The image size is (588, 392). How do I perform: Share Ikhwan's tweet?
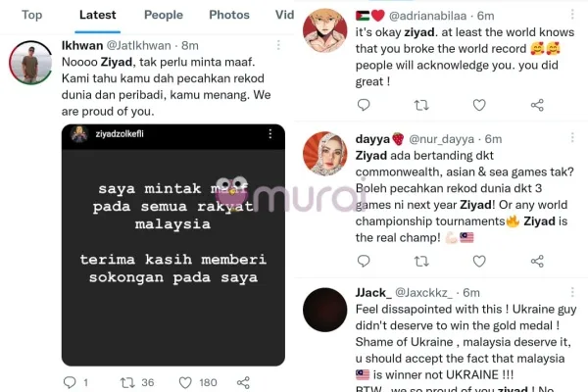243,382
